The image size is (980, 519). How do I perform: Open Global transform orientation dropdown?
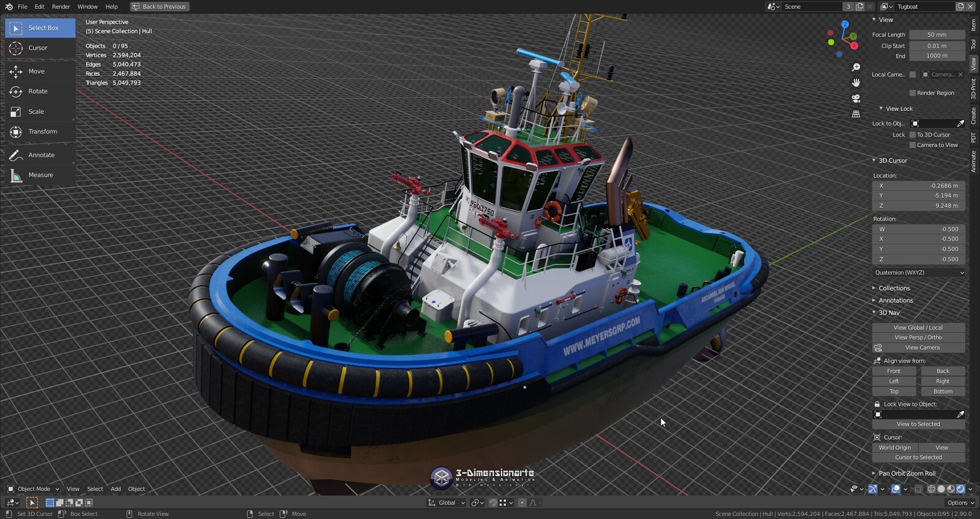(447, 502)
